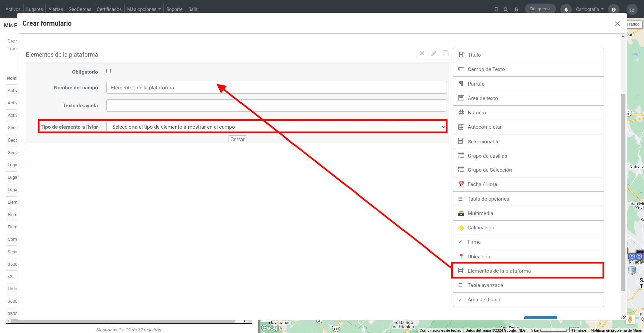The height and width of the screenshot is (333, 644).
Task: Click the delete field X icon
Action: coord(422,53)
